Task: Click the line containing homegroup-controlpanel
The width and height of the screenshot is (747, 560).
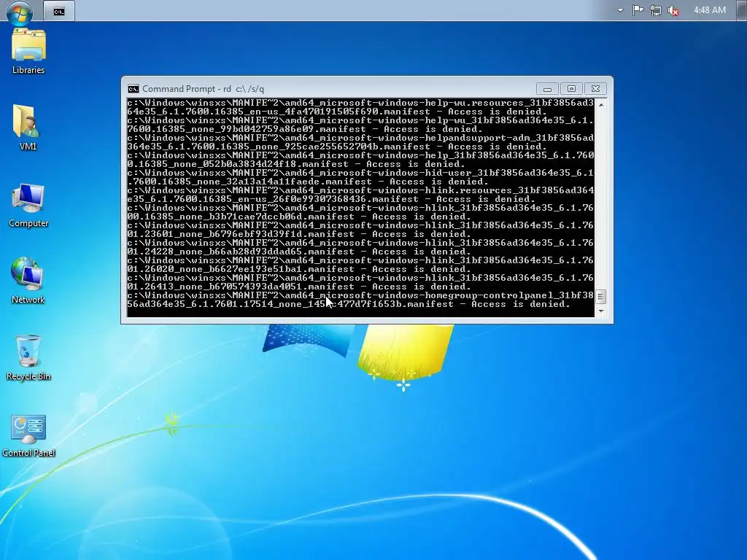Action: (x=360, y=295)
